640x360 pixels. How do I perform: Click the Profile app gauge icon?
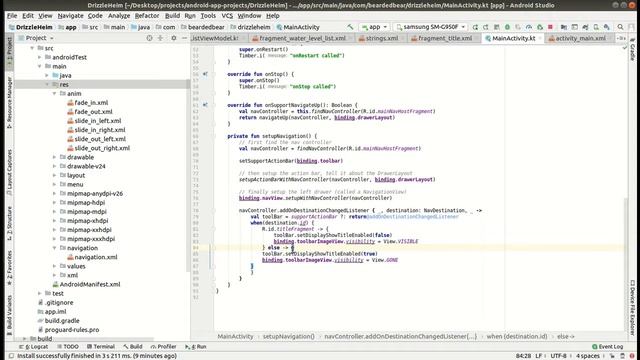click(529, 27)
